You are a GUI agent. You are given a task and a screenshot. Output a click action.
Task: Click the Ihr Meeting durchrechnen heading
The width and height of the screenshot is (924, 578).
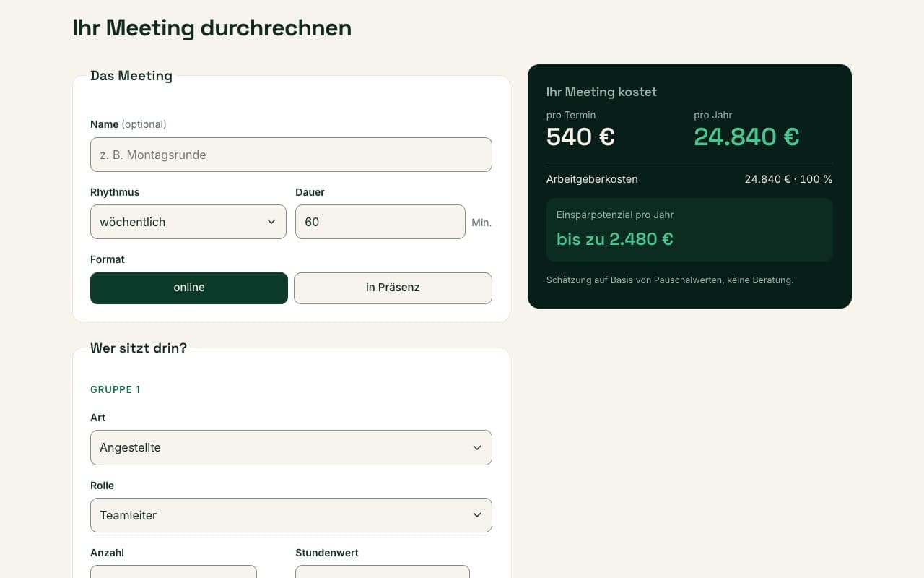pos(212,27)
